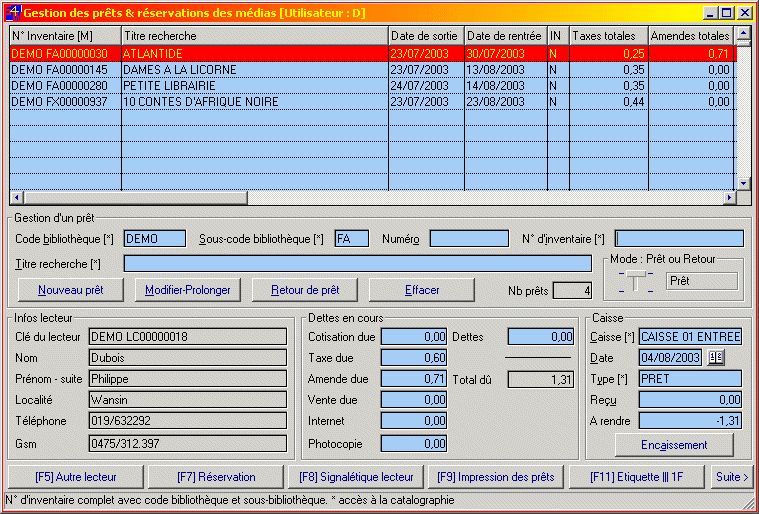759x514 pixels.
Task: Click [F11] Etiquette 1F button
Action: (x=636, y=477)
